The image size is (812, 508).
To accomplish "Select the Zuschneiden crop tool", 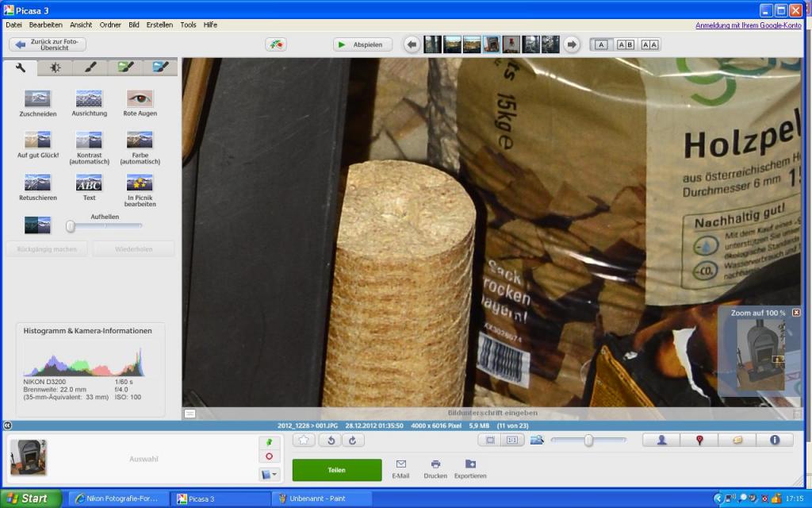I will click(37, 103).
